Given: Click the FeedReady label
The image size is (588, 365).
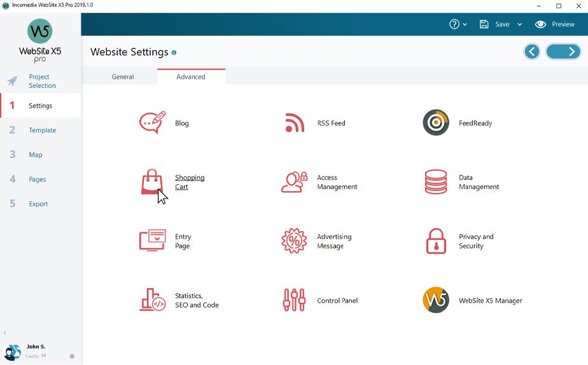Looking at the screenshot, I should 475,123.
